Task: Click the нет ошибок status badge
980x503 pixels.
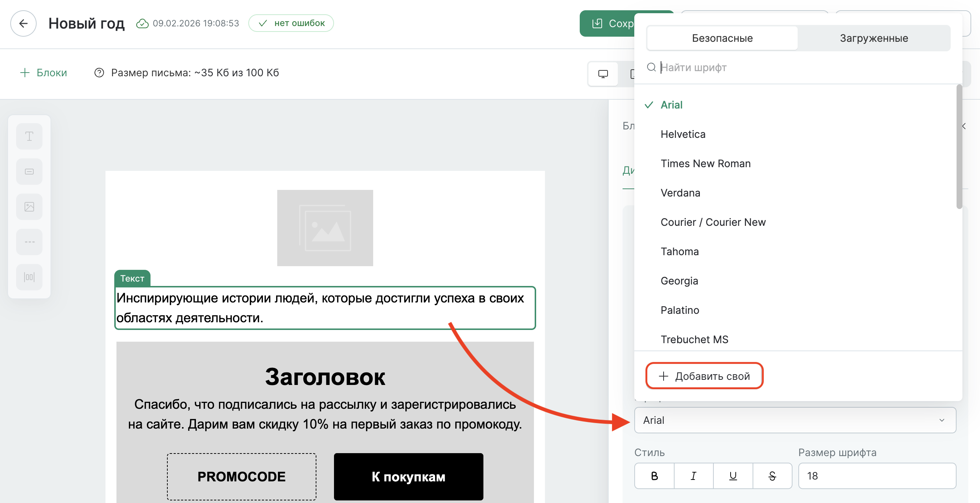Action: 292,23
